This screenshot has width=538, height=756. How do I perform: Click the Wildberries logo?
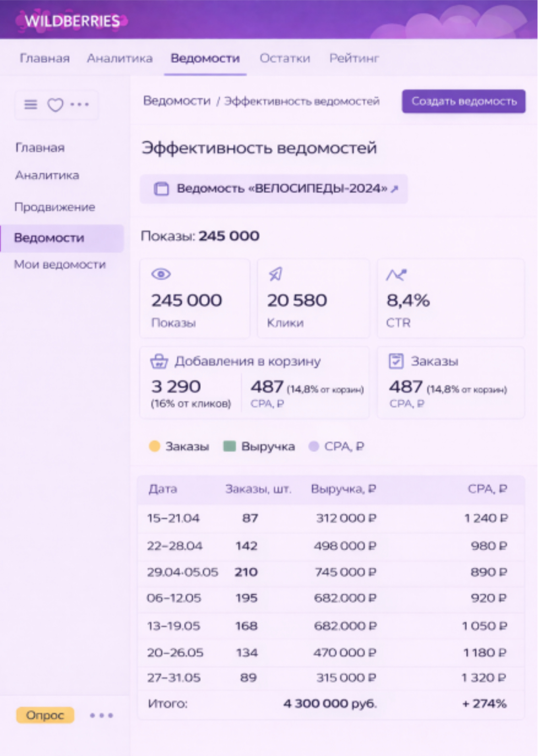pyautogui.click(x=72, y=21)
